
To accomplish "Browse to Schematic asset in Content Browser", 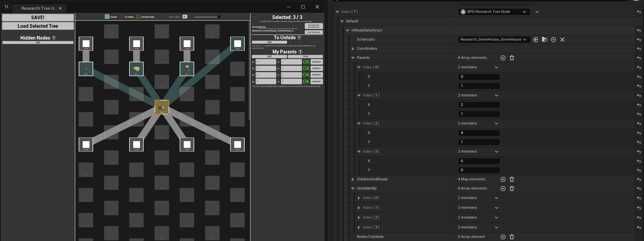I will 545,40.
